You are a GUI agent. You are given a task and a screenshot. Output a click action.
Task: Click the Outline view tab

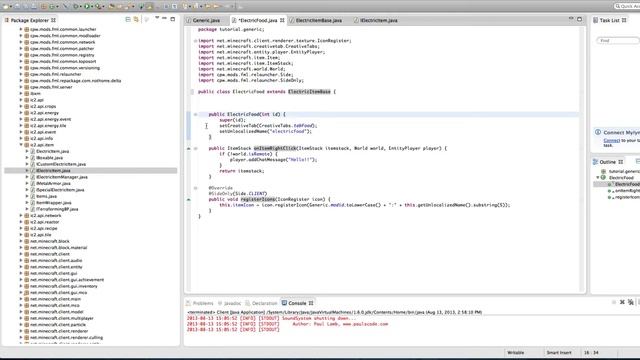click(608, 162)
